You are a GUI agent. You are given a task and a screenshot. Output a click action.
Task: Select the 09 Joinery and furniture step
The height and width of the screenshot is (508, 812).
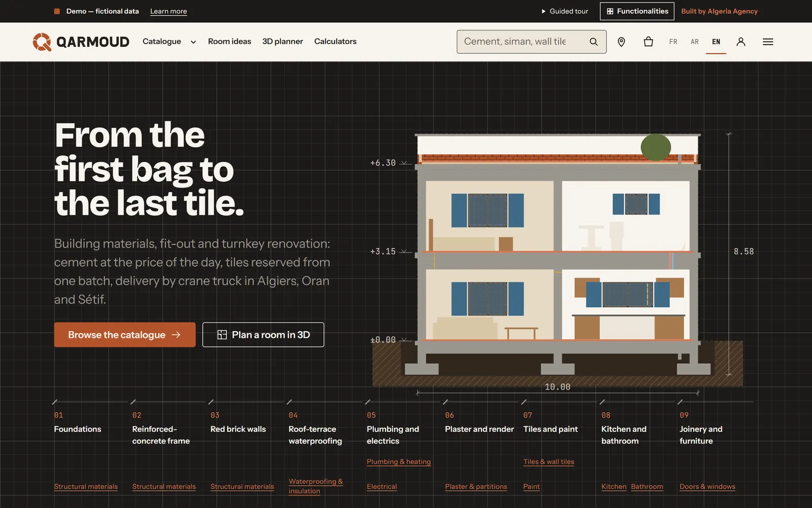701,428
